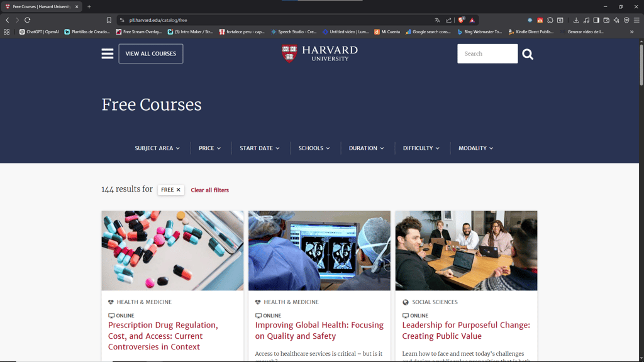The width and height of the screenshot is (644, 362).
Task: Click the translate page icon
Action: pos(437,20)
